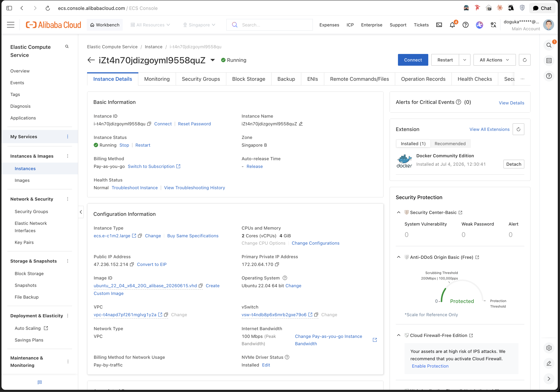Open the feedback icon at sidebar bottom
560x392 pixels.
click(x=40, y=382)
